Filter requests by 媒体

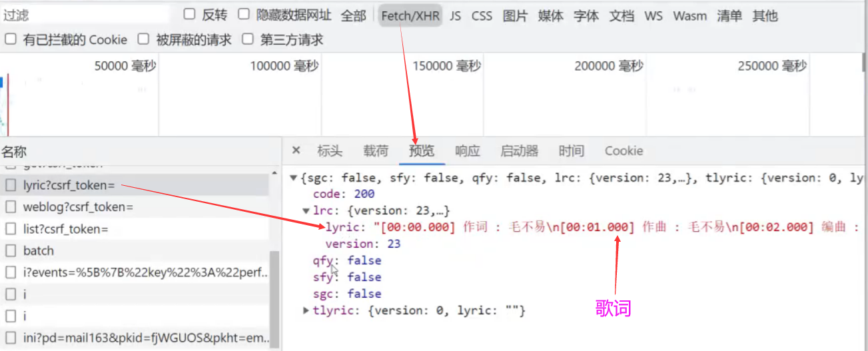550,15
